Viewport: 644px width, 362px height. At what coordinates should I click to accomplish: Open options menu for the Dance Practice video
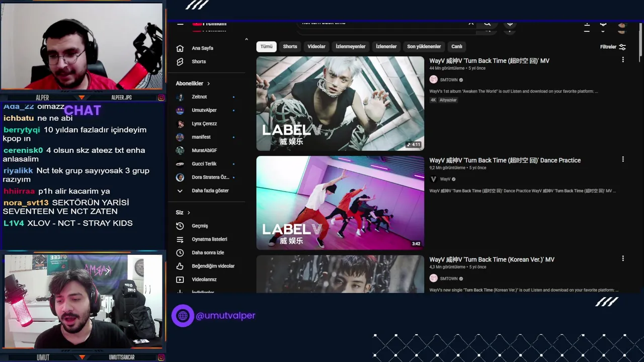click(x=623, y=159)
